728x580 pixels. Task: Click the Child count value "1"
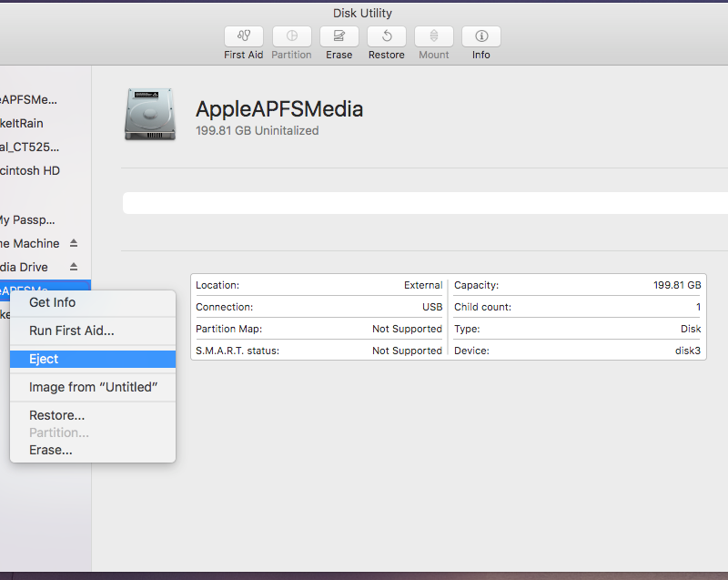point(698,307)
